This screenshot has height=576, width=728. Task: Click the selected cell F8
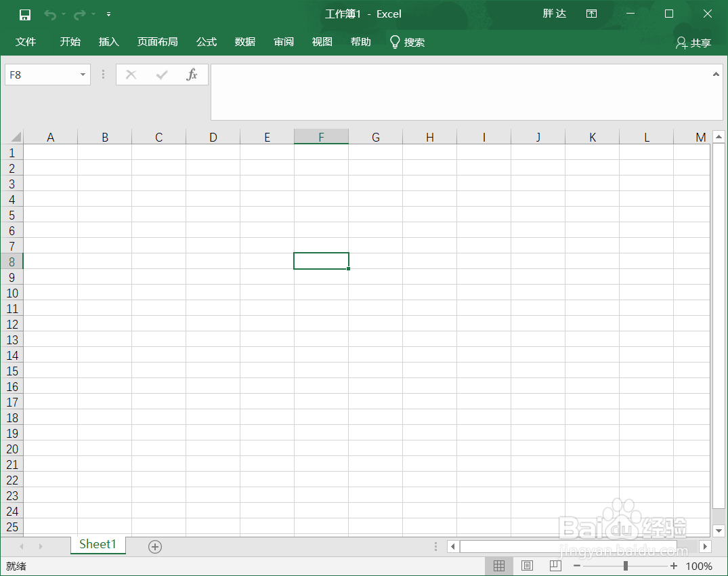point(321,261)
